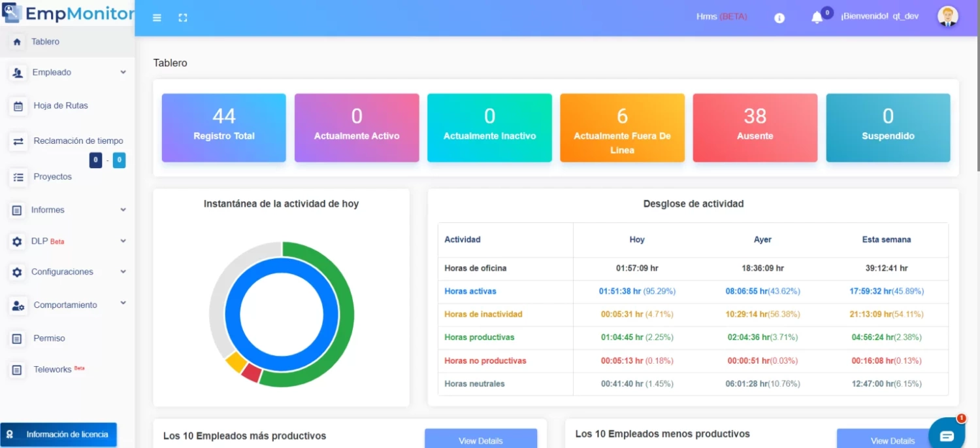Click the Hoja de Rutas calendar icon

coord(18,106)
